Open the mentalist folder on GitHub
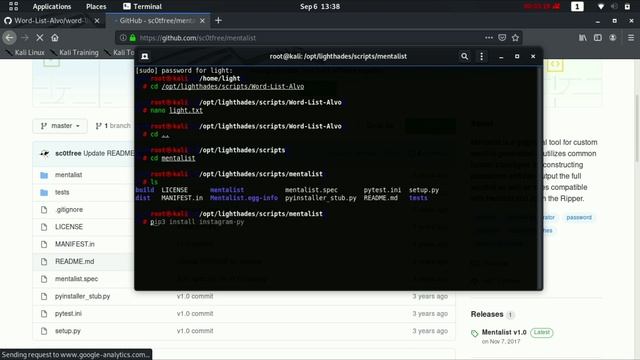Screen dimensions: 640x360 pos(69,175)
